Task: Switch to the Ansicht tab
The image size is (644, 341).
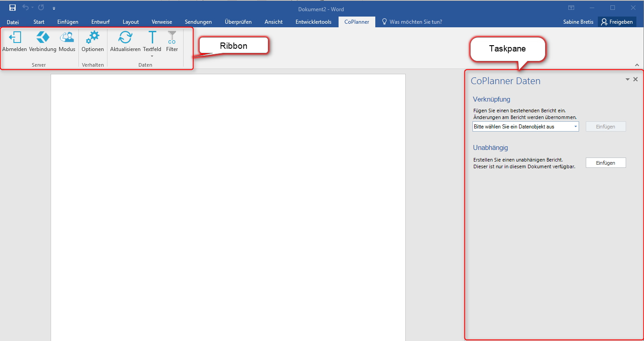Action: (x=274, y=21)
